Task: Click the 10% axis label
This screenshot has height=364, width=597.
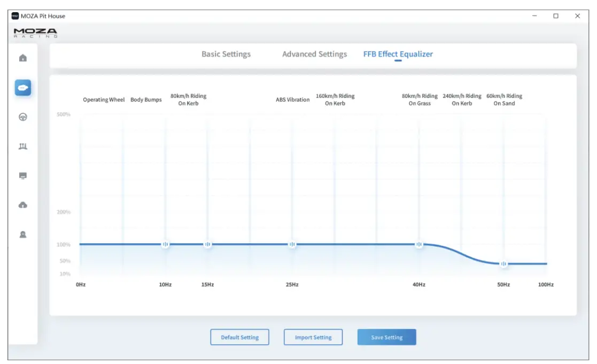Action: point(65,274)
